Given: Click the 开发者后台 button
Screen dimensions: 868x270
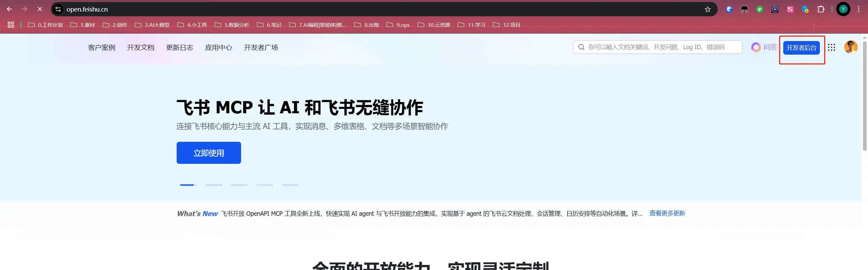Looking at the screenshot, I should (802, 48).
